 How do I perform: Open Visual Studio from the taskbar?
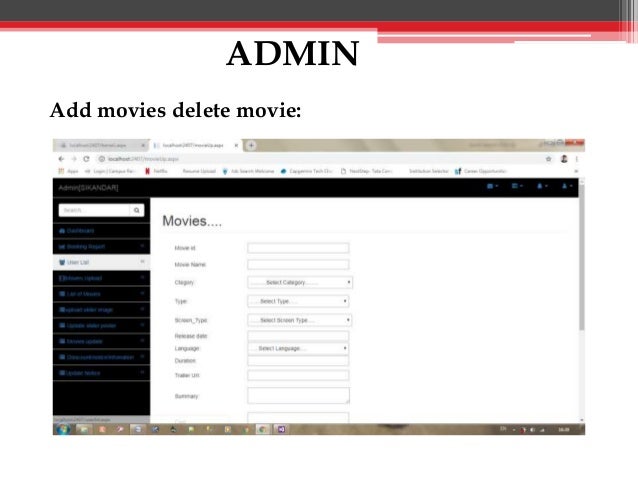(281, 429)
